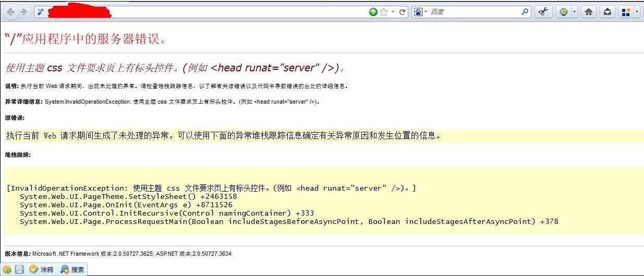Image resolution: width=644 pixels, height=276 pixels.
Task: Bookmark this page with the star icon
Action: tap(384, 12)
